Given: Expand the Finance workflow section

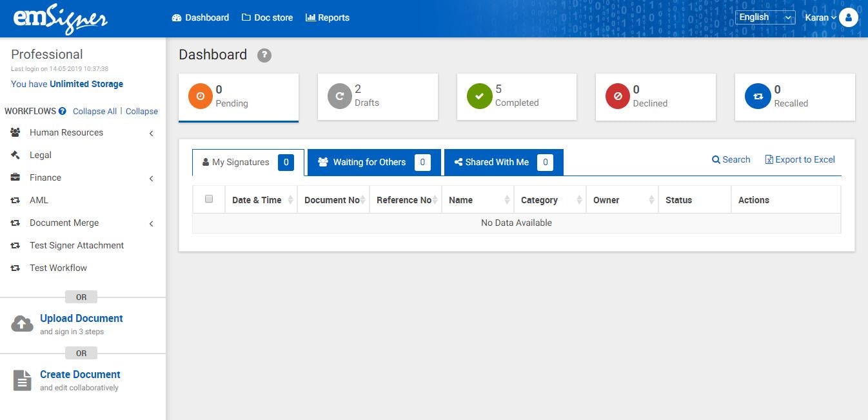Looking at the screenshot, I should (x=151, y=178).
